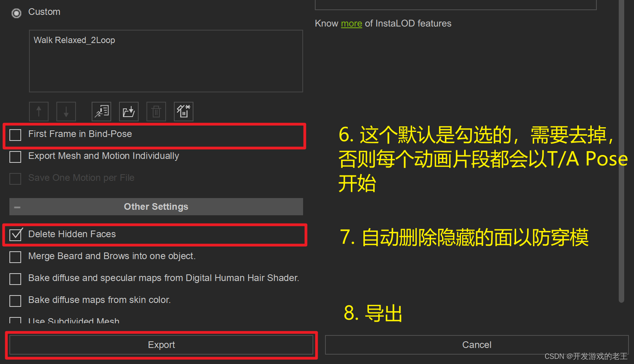Enable Export Mesh and Motion Individually

pos(15,157)
